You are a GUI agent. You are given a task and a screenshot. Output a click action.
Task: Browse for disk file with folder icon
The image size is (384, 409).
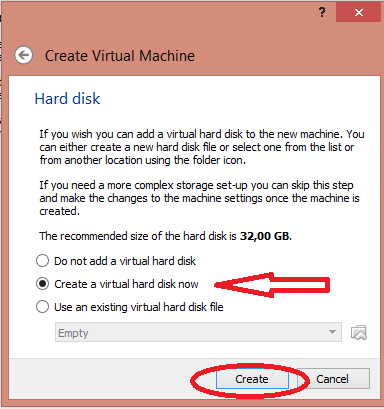[359, 332]
